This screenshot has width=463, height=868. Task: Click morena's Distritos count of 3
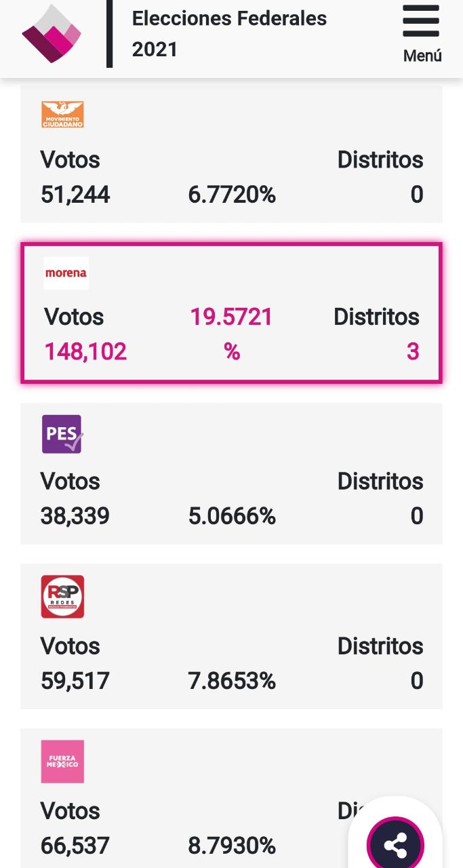413,352
